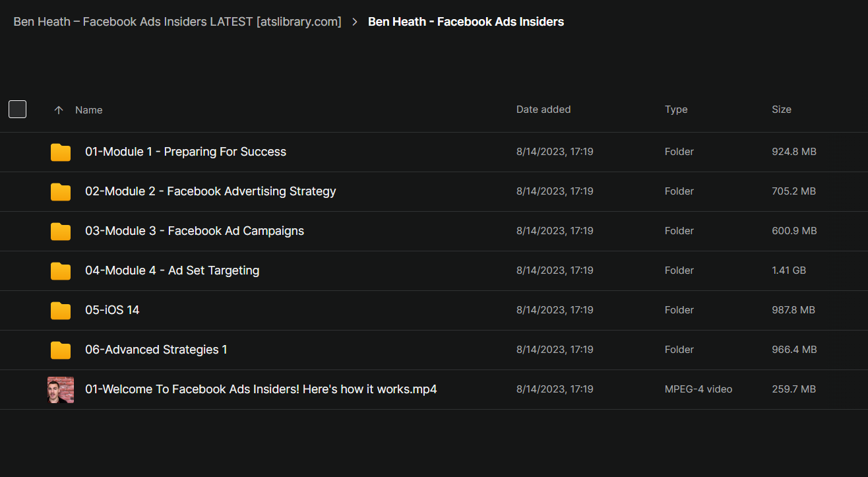Click the 705.2 MB size value
This screenshot has width=868, height=477.
(794, 191)
